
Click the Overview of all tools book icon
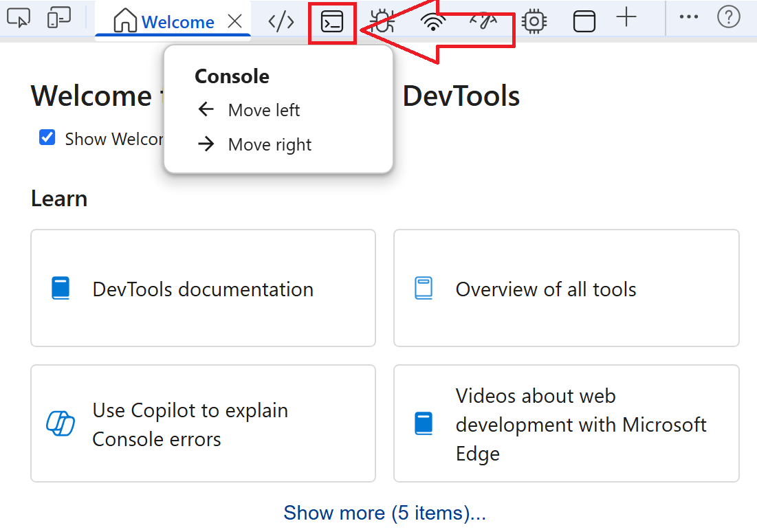click(424, 288)
